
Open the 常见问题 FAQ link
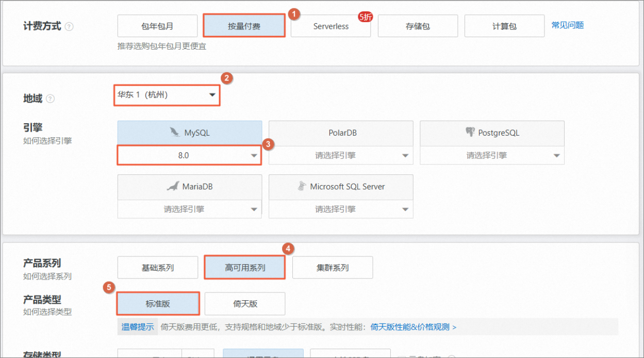(x=568, y=25)
